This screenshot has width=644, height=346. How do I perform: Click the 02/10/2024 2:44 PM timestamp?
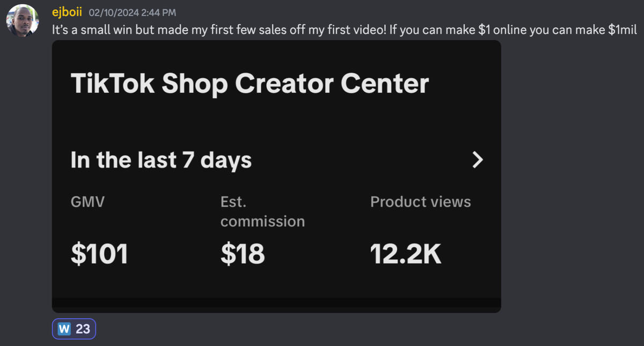pos(133,12)
